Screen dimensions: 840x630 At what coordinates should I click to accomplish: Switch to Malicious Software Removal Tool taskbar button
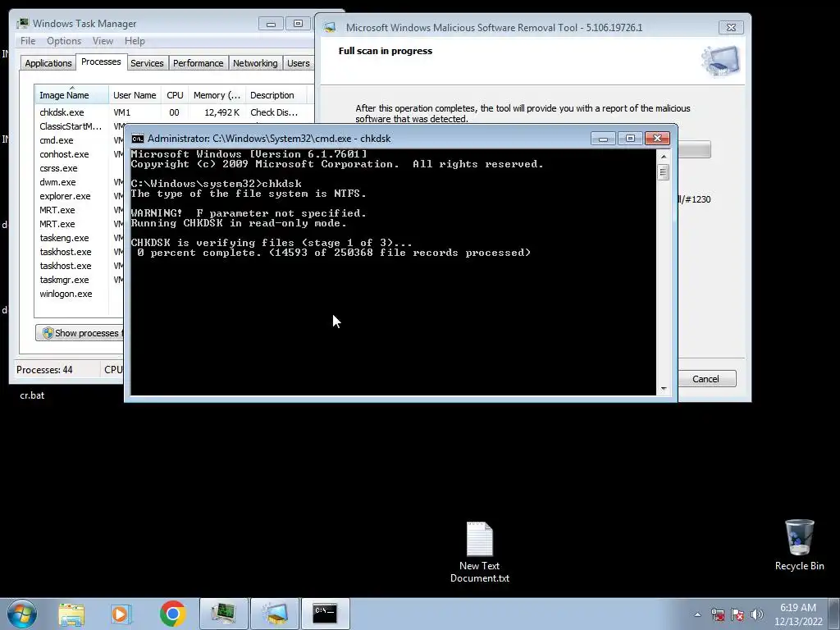click(275, 614)
